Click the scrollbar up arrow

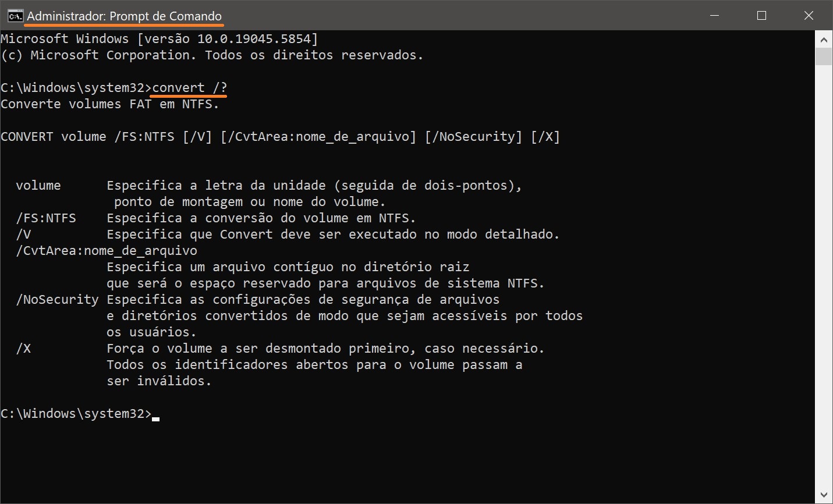824,40
